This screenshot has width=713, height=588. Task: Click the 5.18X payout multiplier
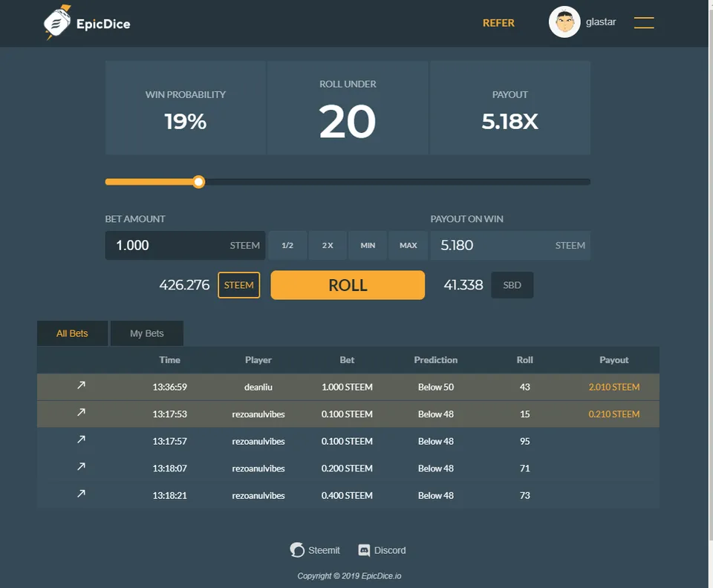(x=509, y=121)
